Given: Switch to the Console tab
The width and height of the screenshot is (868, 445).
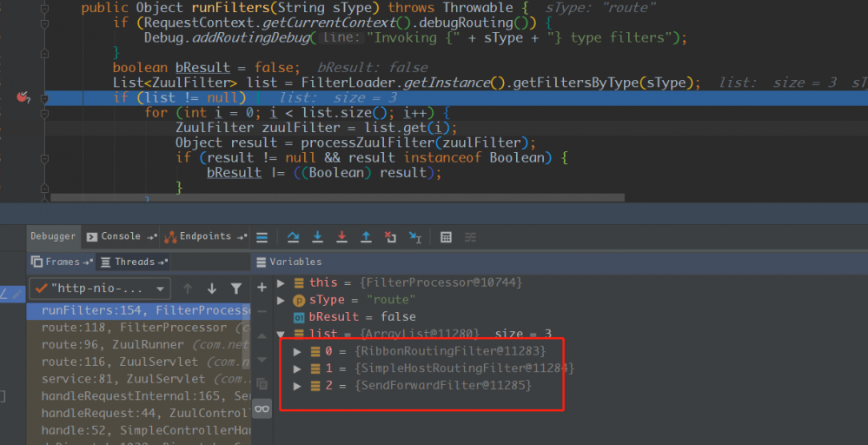Looking at the screenshot, I should click(121, 236).
